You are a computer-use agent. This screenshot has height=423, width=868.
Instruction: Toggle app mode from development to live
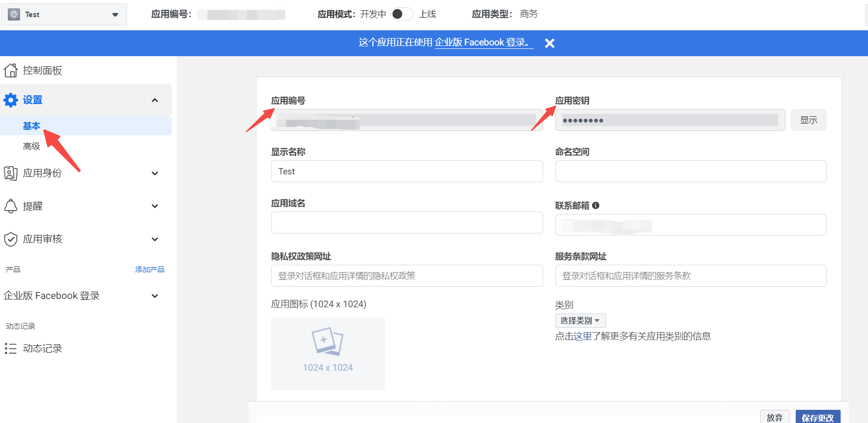(x=402, y=14)
